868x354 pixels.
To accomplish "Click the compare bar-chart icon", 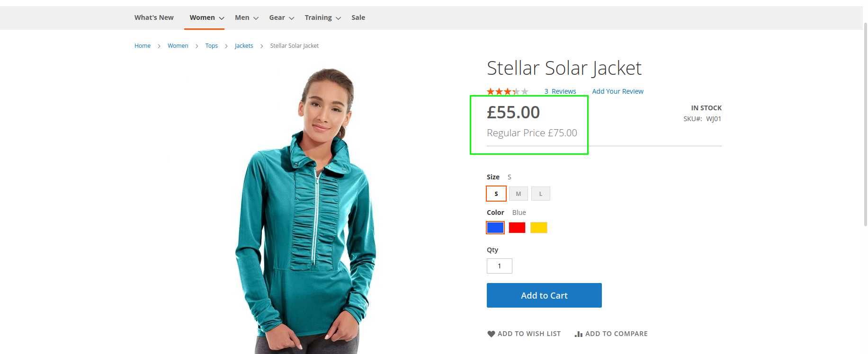I will coord(578,334).
